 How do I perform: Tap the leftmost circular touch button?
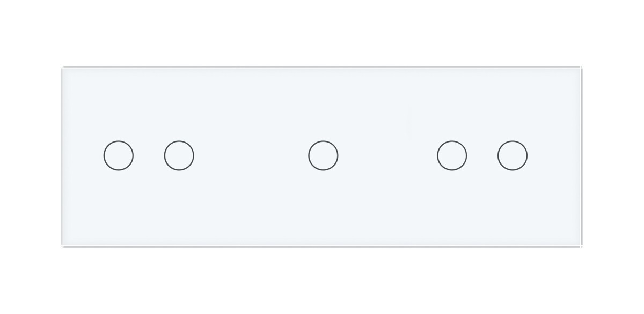[119, 156]
